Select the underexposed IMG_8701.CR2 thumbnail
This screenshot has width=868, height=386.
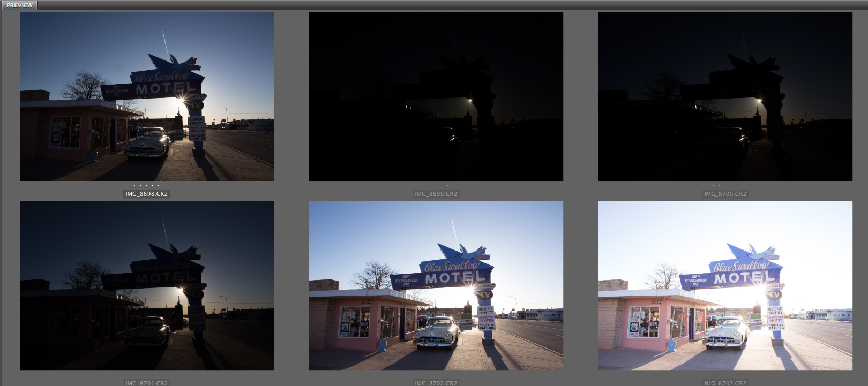(x=147, y=286)
